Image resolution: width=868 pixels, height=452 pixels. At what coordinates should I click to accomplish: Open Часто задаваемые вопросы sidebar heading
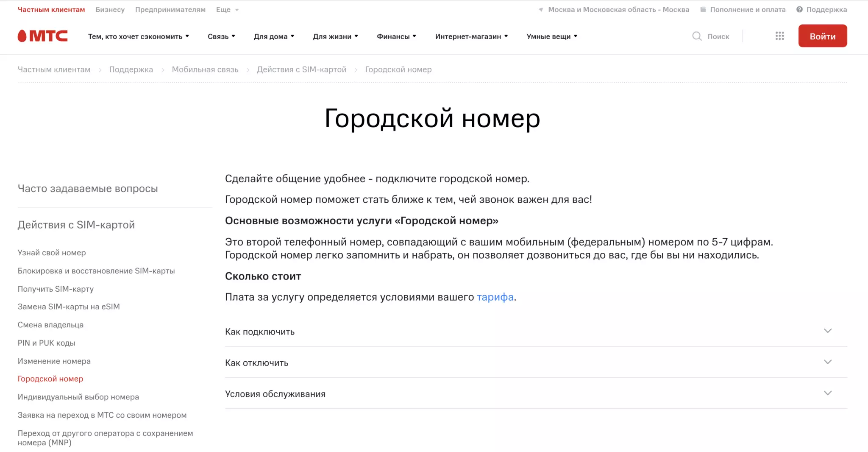pyautogui.click(x=88, y=189)
